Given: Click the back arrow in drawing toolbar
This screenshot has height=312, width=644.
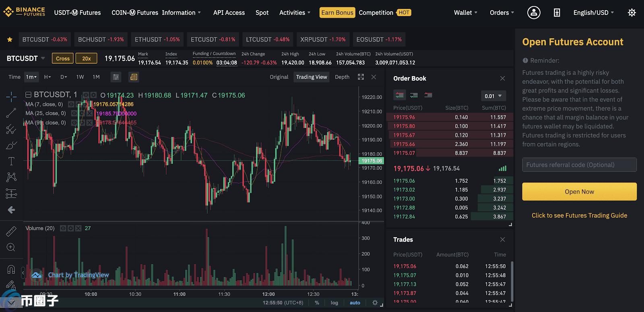Looking at the screenshot, I should point(11,210).
